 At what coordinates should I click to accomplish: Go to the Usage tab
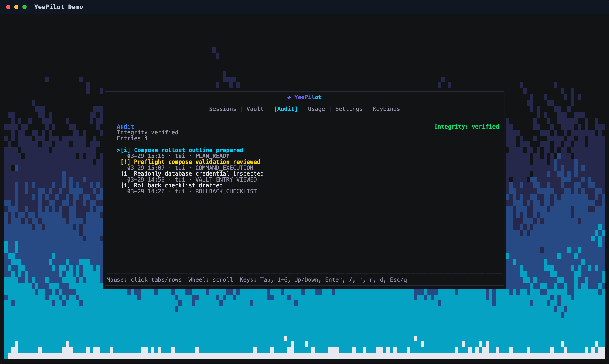(316, 109)
